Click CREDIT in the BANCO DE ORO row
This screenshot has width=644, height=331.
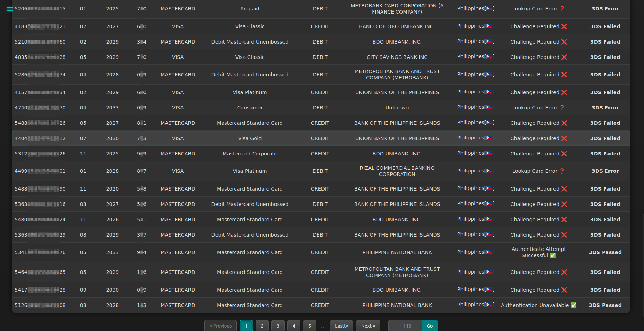coord(320,26)
